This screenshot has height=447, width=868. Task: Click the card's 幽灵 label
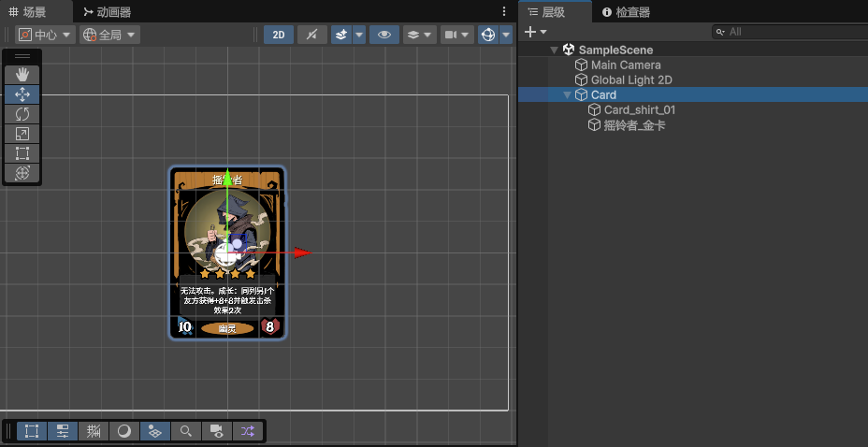(227, 328)
